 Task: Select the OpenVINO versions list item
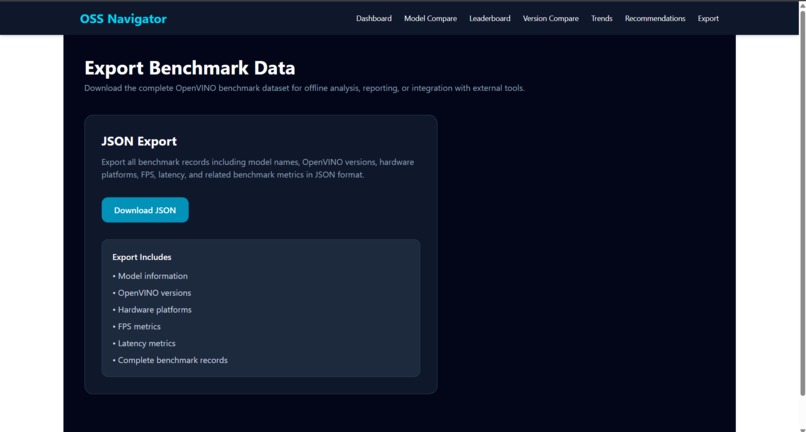click(152, 293)
